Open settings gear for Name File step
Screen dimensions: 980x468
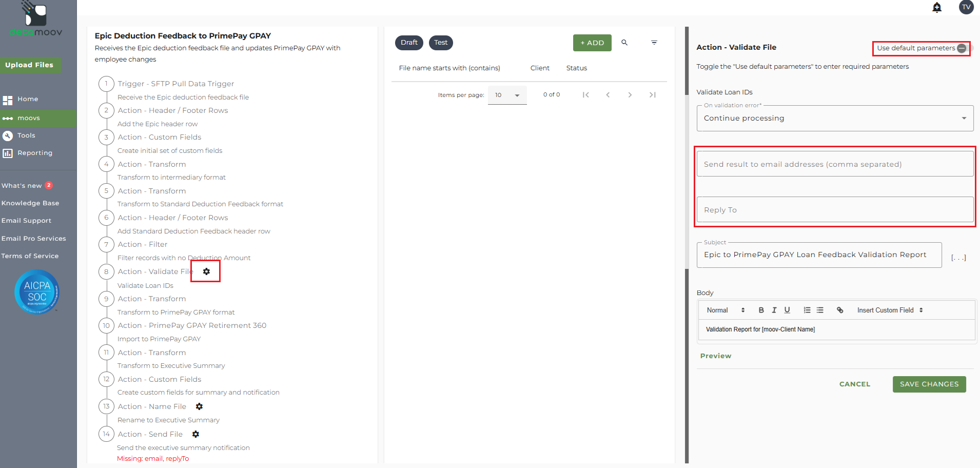click(x=199, y=406)
